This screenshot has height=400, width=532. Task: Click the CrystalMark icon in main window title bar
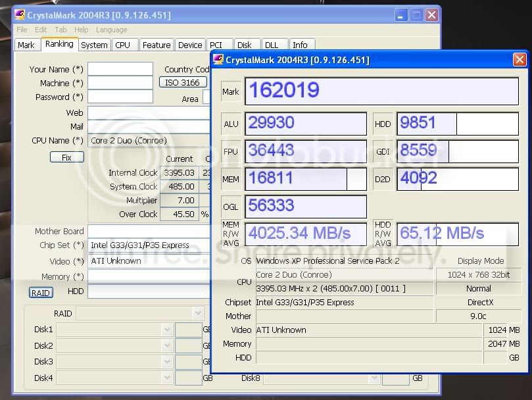[20, 15]
